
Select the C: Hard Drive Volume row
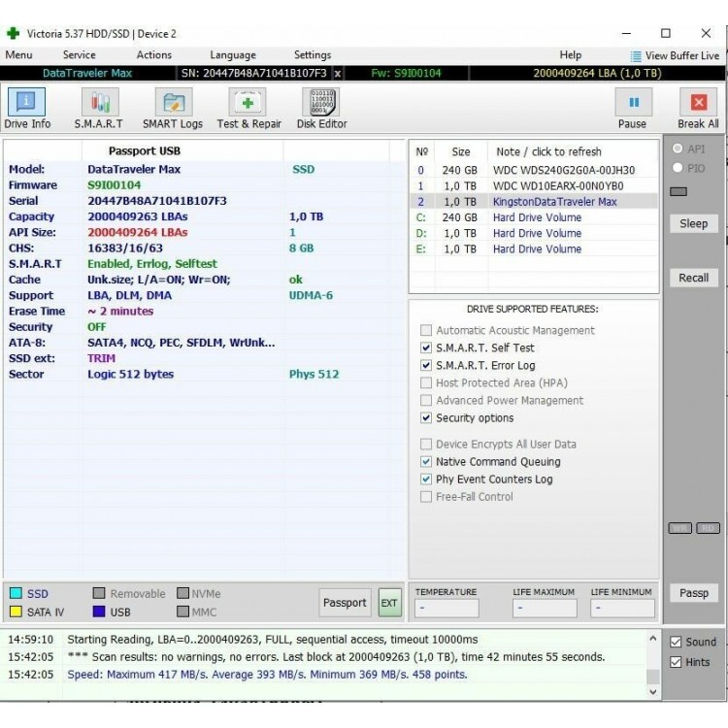pos(534,217)
